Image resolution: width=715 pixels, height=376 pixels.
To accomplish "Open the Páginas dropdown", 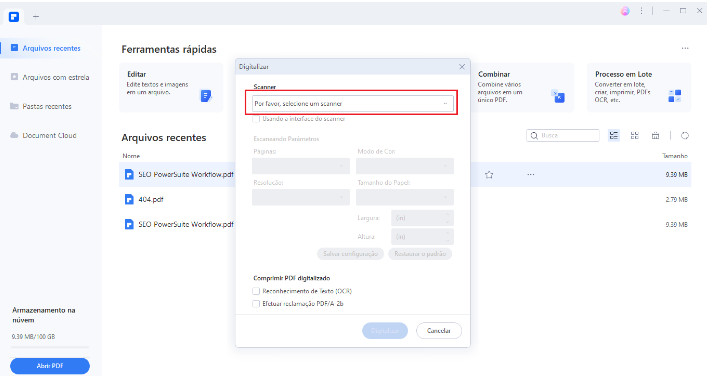I will click(301, 166).
